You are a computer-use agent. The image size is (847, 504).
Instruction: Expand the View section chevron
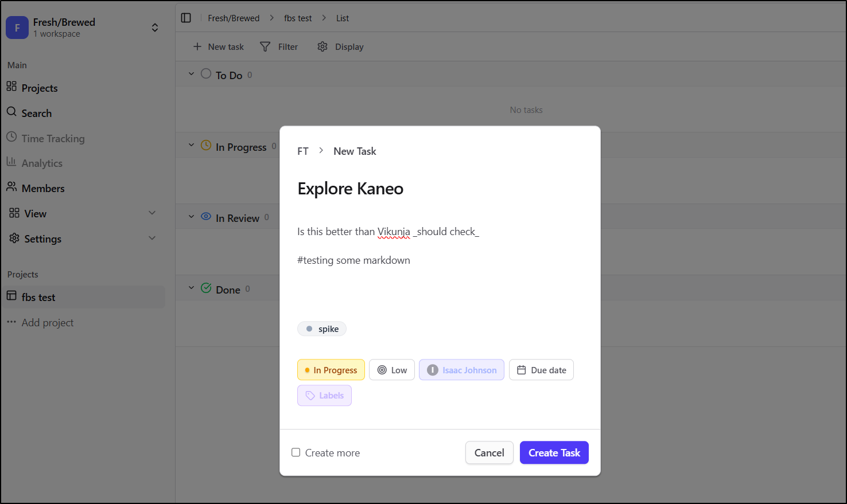[x=152, y=213]
